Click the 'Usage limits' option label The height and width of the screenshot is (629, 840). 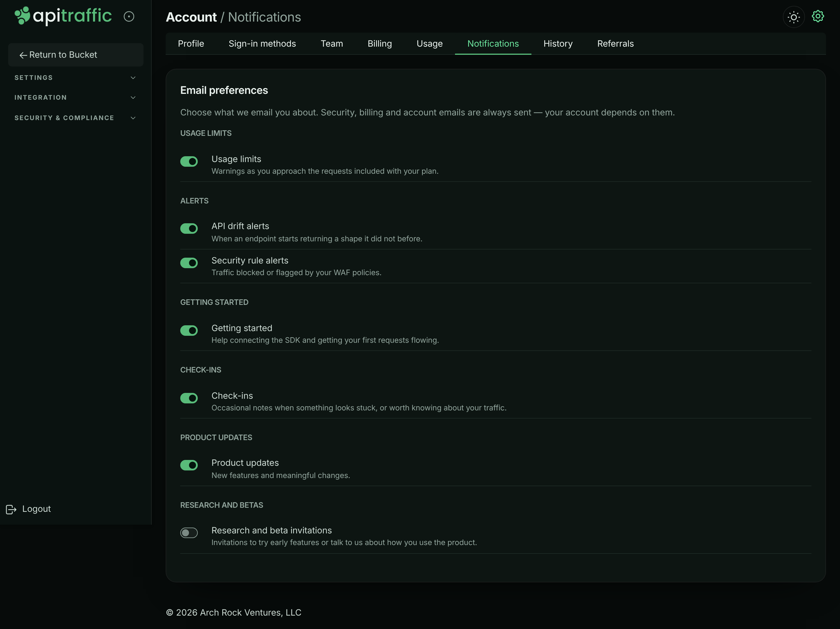236,159
